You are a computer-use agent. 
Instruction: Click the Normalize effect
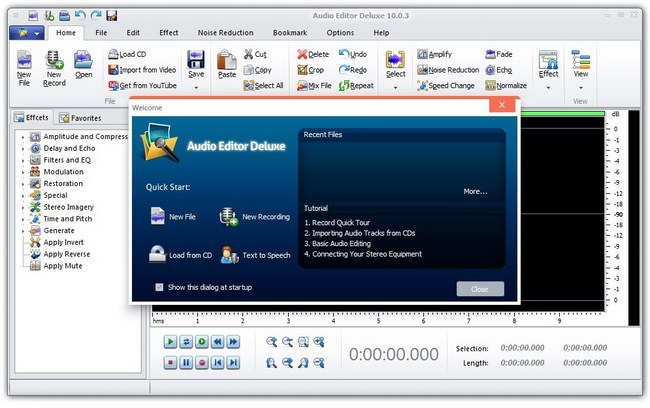(x=506, y=85)
